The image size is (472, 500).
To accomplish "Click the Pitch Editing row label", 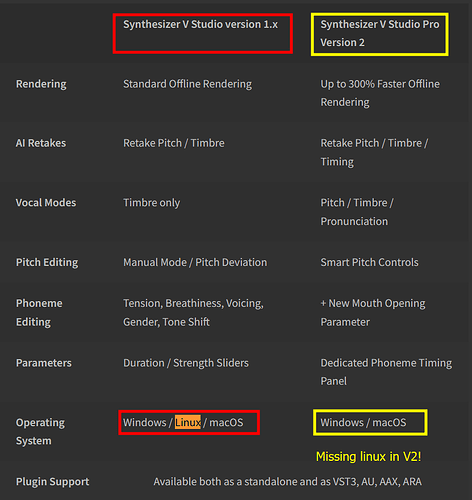I will 47,263.
